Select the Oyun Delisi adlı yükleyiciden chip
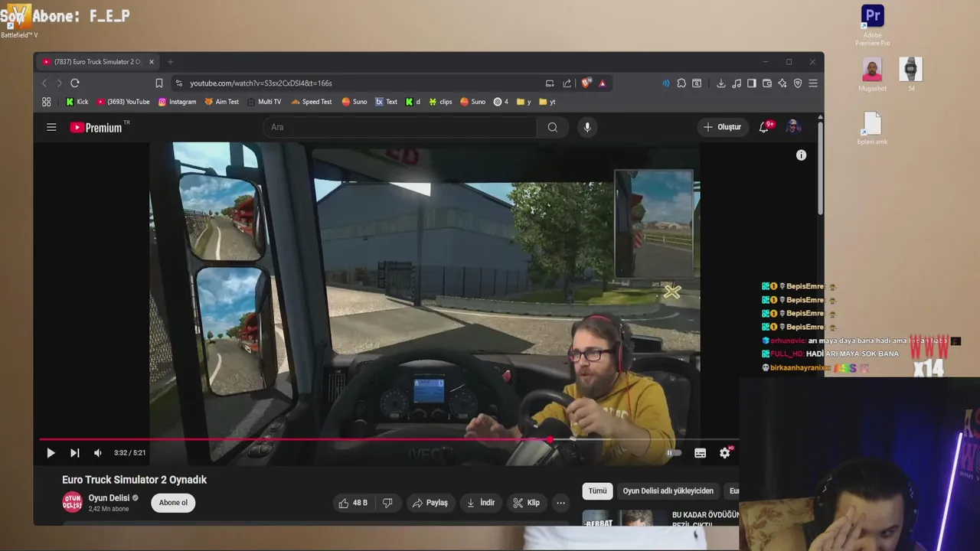 [x=668, y=491]
